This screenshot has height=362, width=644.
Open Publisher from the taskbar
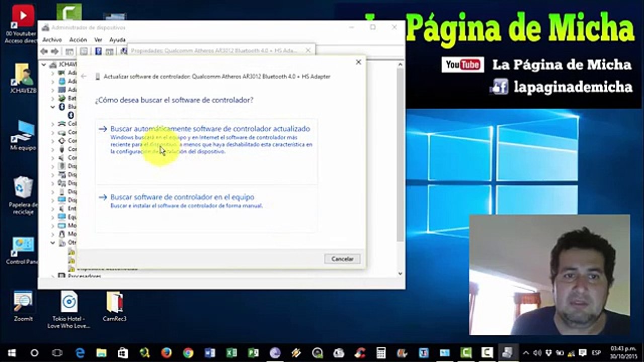tap(253, 353)
